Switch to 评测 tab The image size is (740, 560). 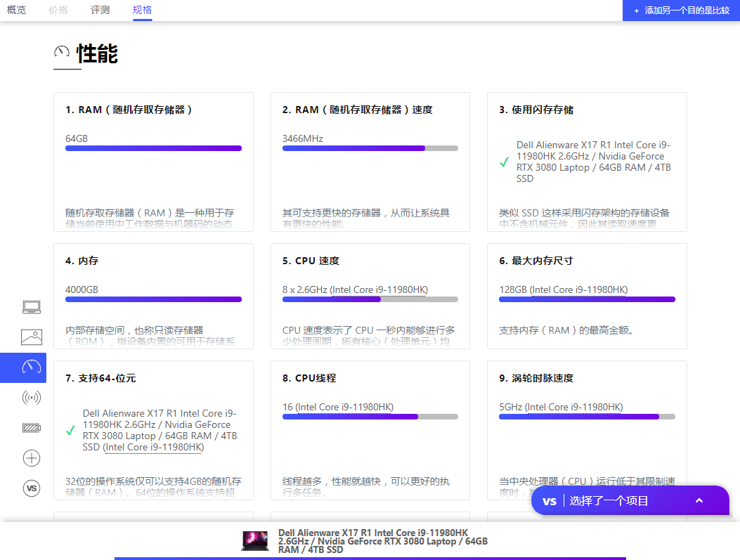click(x=100, y=10)
